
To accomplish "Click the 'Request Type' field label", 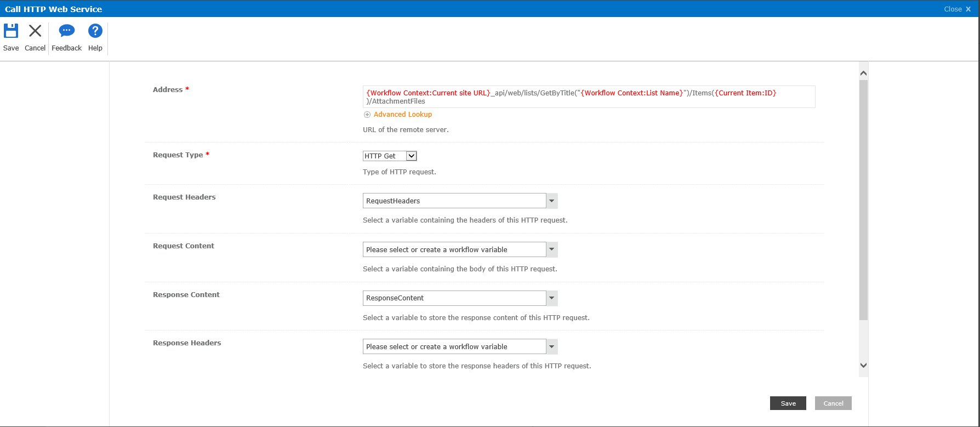I will click(178, 155).
